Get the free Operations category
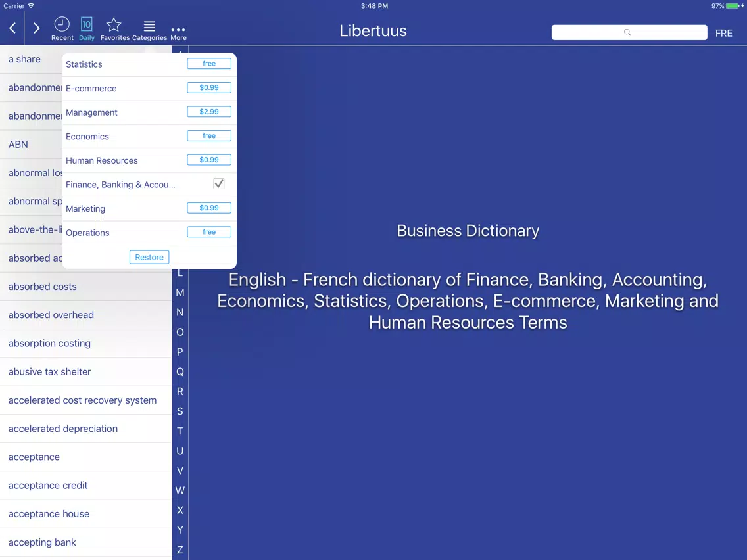 point(208,232)
